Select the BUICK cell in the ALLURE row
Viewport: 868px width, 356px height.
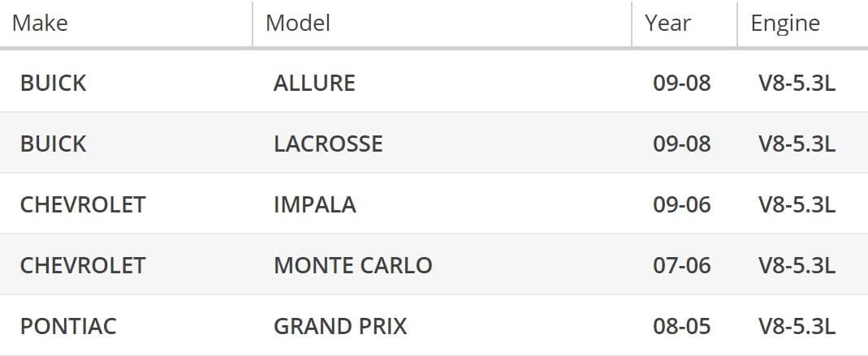[x=53, y=83]
